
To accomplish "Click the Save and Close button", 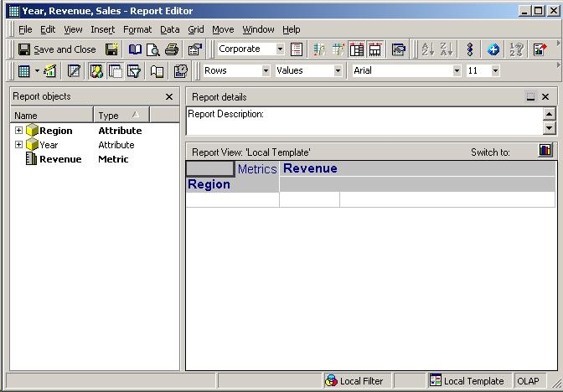I will click(57, 49).
